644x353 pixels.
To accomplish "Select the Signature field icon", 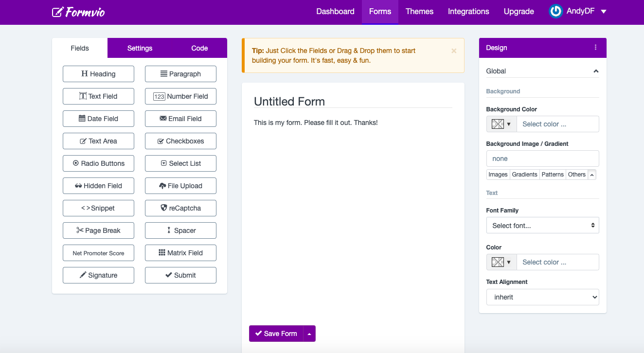I will 84,275.
